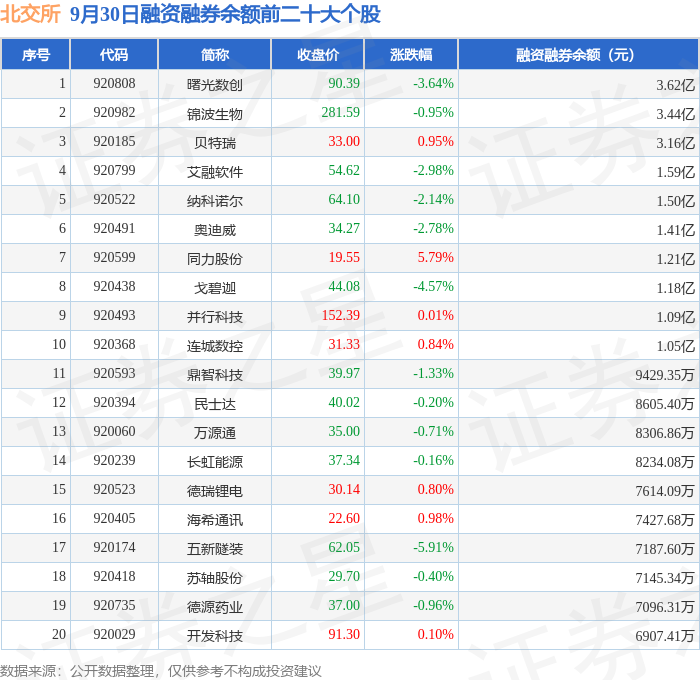Select stock code 920808
The height and width of the screenshot is (680, 700).
click(x=114, y=83)
